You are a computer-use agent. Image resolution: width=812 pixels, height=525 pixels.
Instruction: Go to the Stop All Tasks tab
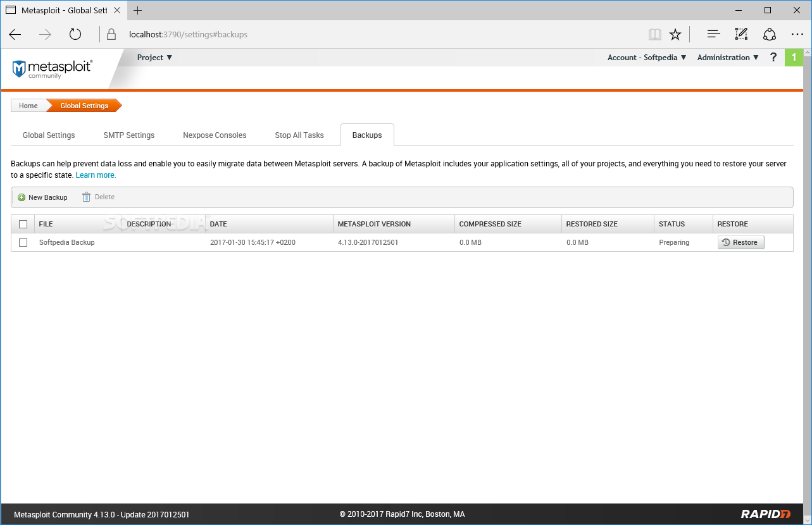299,135
